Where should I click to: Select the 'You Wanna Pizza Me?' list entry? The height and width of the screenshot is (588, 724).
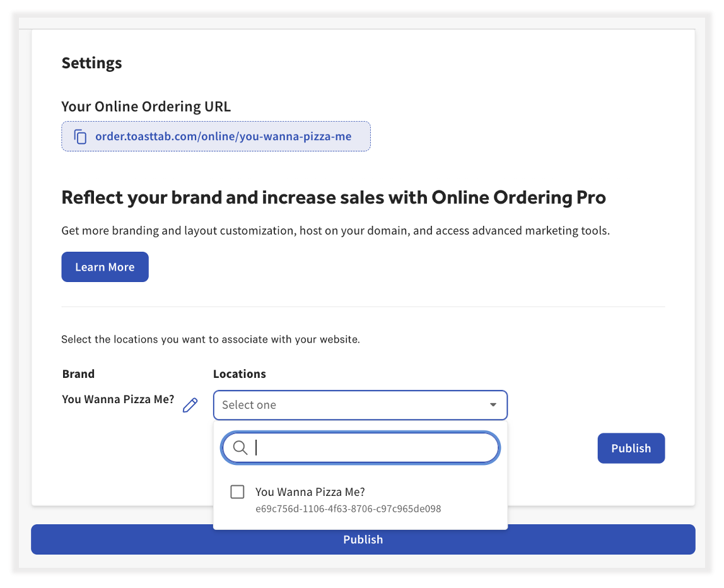(310, 491)
